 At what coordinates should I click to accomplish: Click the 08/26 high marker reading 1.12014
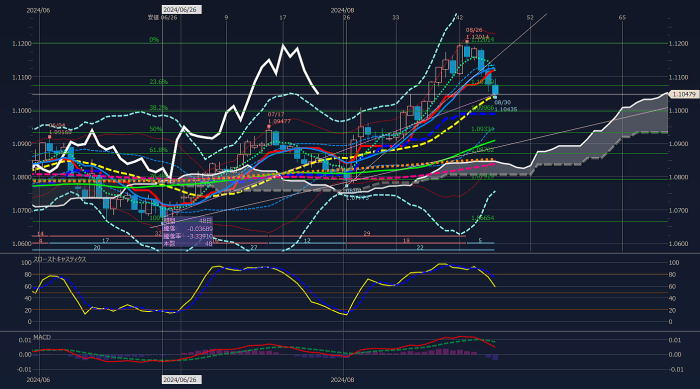pos(477,34)
